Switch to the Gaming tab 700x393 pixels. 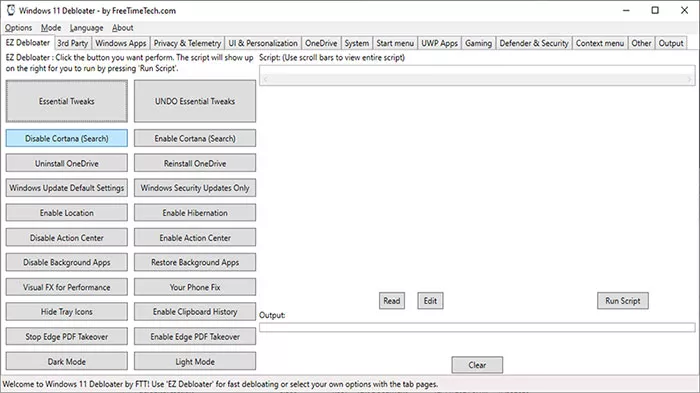(x=479, y=43)
